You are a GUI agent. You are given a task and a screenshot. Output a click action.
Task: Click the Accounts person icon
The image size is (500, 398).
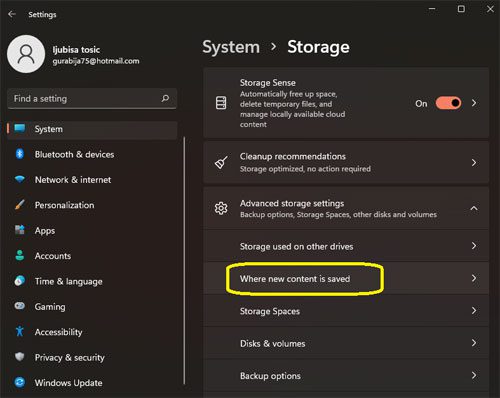click(x=20, y=255)
